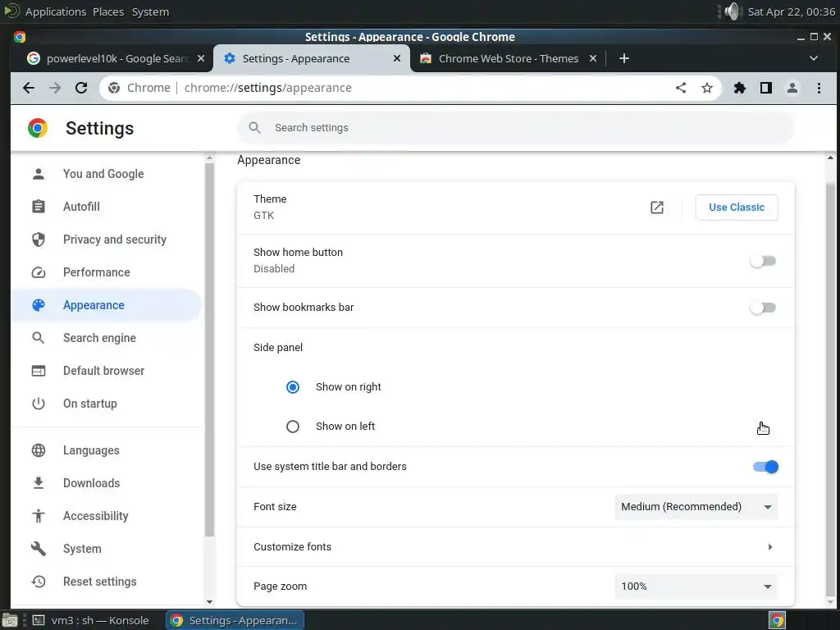Close the Chrome Web Store tab

[593, 58]
